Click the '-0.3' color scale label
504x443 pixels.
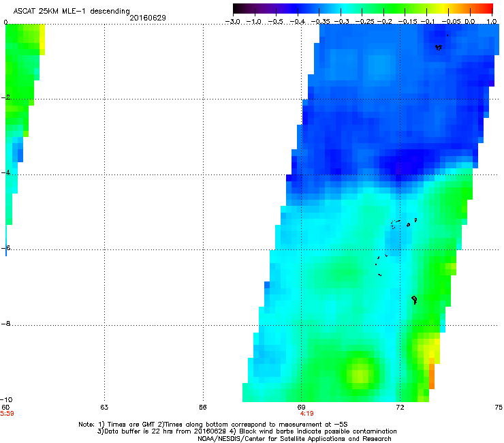point(341,22)
